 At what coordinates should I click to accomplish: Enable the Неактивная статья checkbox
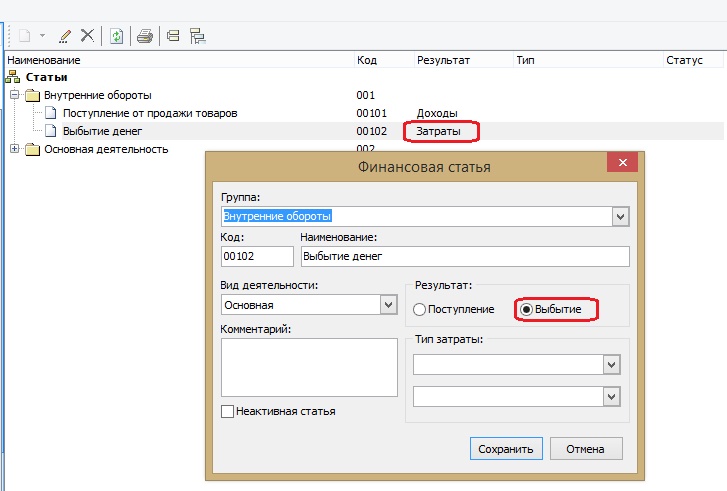pyautogui.click(x=227, y=411)
